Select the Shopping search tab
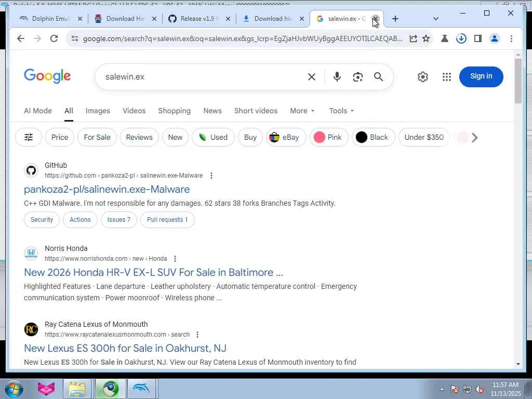Screen dimensions: 532x399 point(175,111)
